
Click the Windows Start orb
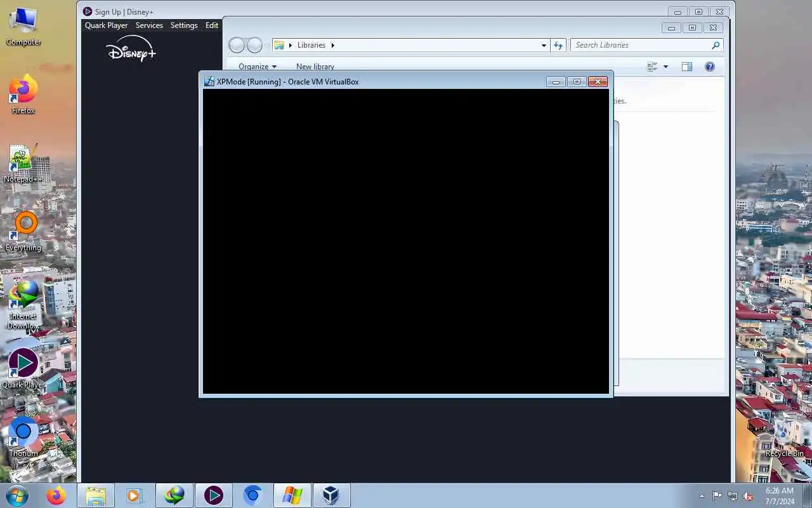pyautogui.click(x=17, y=495)
